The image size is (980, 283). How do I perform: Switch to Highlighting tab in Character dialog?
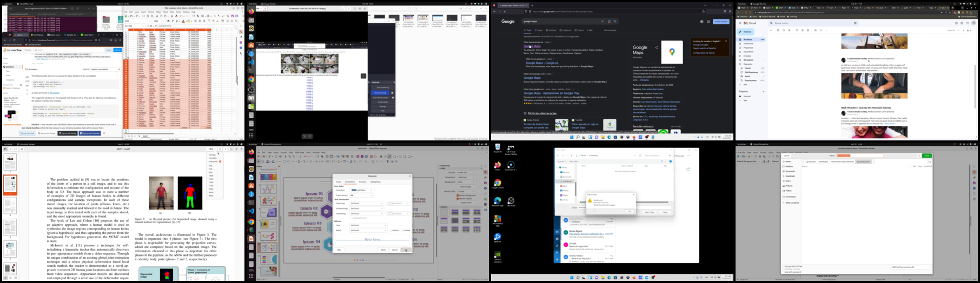coord(375,182)
